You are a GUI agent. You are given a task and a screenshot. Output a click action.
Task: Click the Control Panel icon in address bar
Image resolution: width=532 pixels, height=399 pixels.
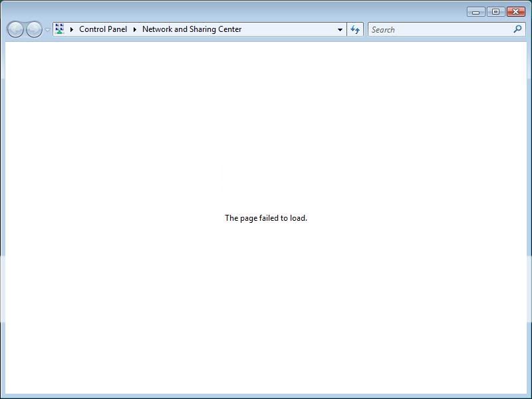click(x=60, y=29)
